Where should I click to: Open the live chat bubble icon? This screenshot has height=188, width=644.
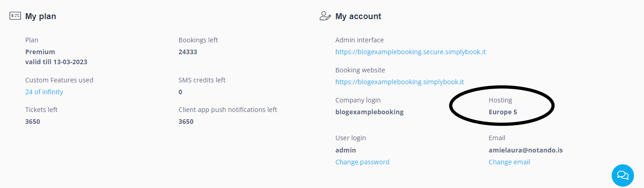click(x=623, y=175)
